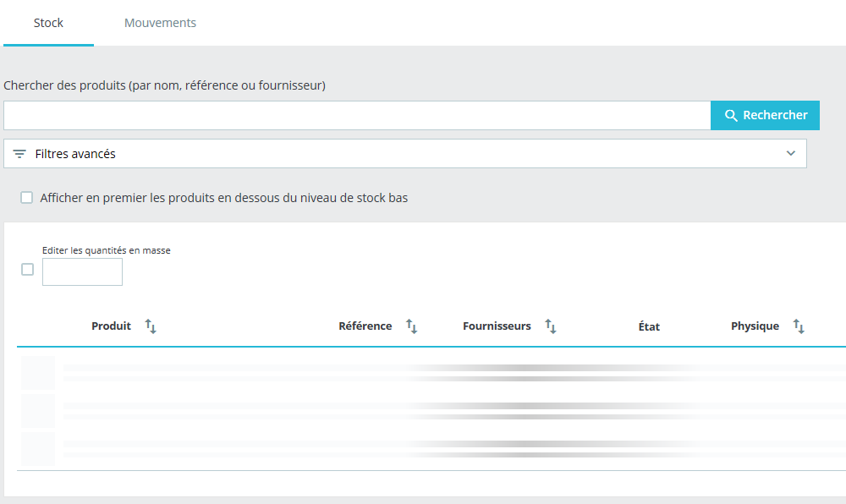Click the Fournisseurs column header
This screenshot has height=504, width=846.
point(497,326)
